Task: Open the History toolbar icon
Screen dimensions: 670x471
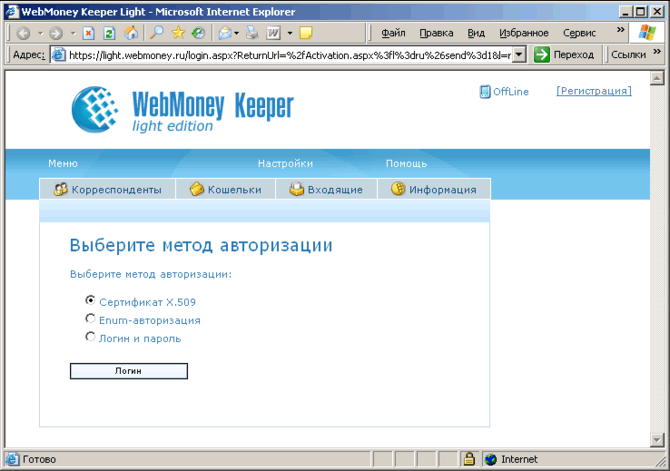Action: [x=198, y=32]
